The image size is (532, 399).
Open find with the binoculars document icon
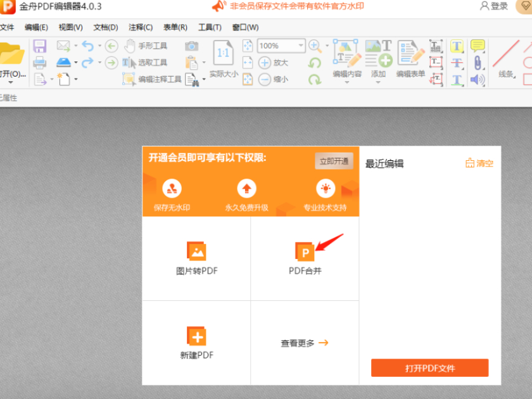pyautogui.click(x=192, y=80)
